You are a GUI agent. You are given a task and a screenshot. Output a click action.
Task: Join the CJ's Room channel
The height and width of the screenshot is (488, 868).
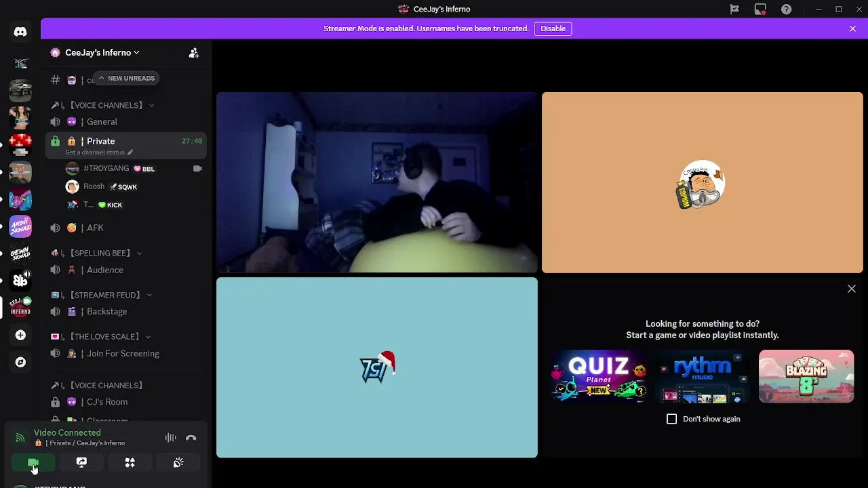(125, 402)
